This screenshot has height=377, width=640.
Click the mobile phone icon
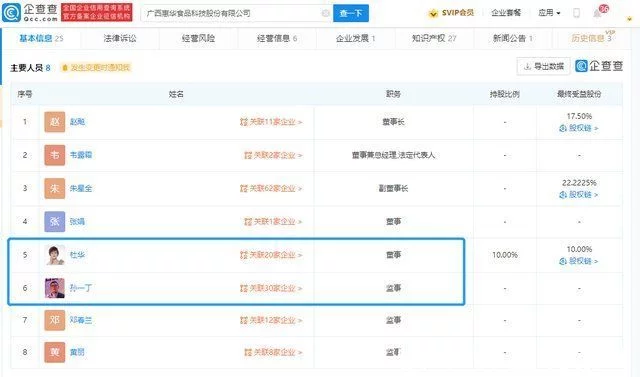(x=576, y=13)
